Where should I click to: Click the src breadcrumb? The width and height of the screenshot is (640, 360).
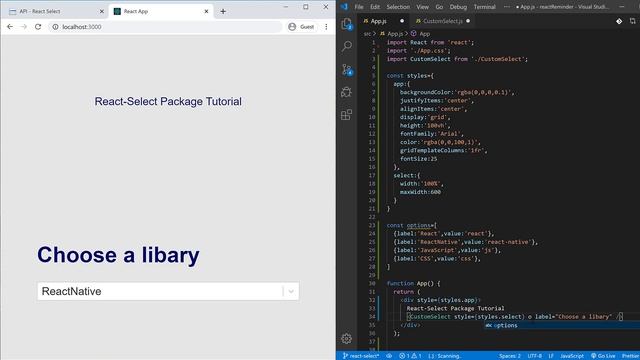[367, 34]
